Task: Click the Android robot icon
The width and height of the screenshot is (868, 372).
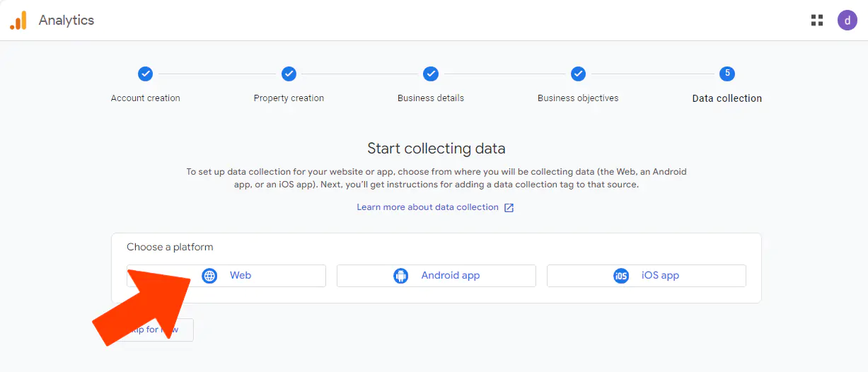Action: click(x=401, y=276)
